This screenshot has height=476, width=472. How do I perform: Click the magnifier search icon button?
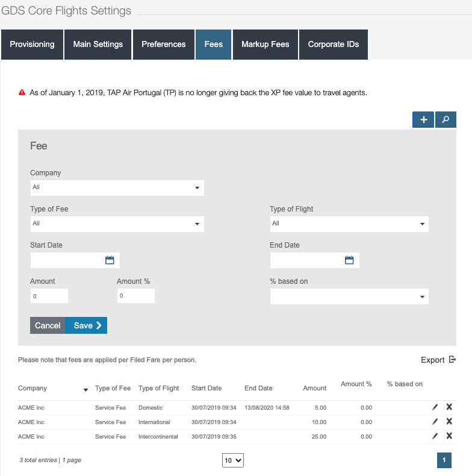coord(446,120)
